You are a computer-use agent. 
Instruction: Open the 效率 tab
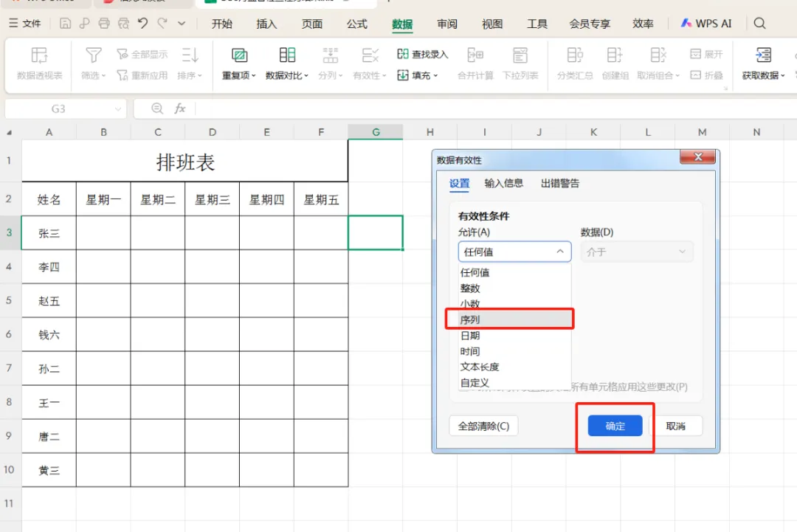point(643,24)
